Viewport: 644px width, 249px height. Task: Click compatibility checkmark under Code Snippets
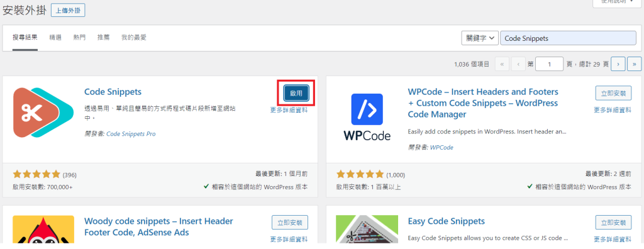coord(207,186)
